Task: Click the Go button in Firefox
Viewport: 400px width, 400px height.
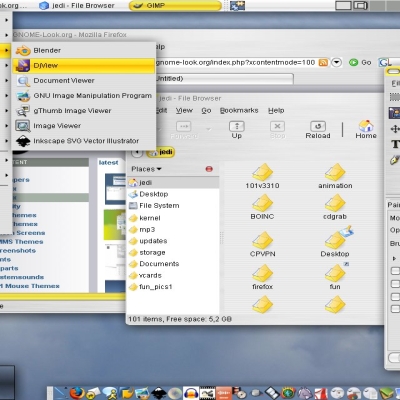Action: [360, 63]
